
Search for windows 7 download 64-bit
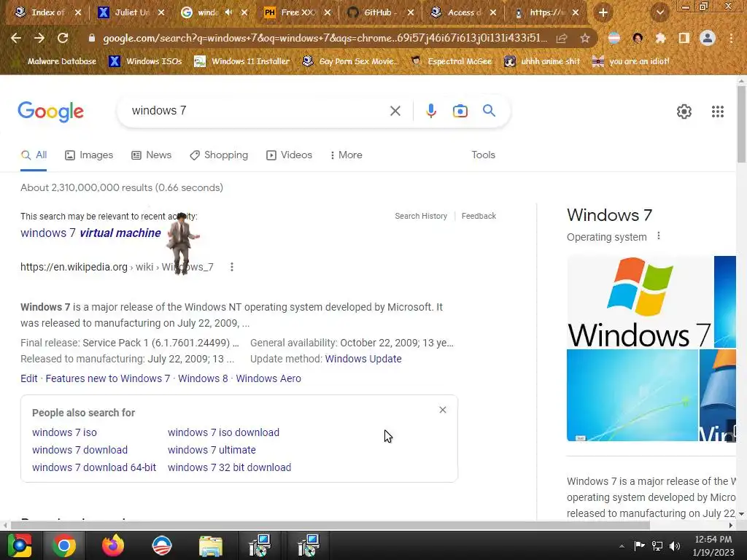tap(94, 467)
